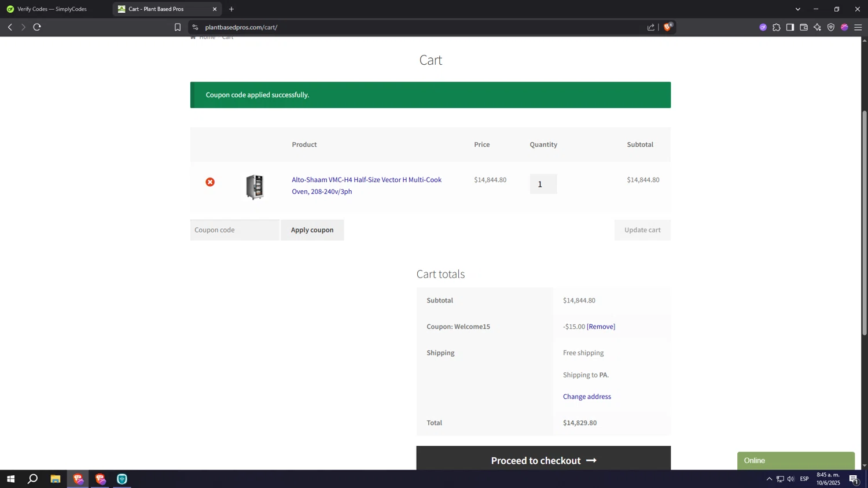868x488 pixels.
Task: Open File Explorer from taskbar
Action: coord(55,479)
